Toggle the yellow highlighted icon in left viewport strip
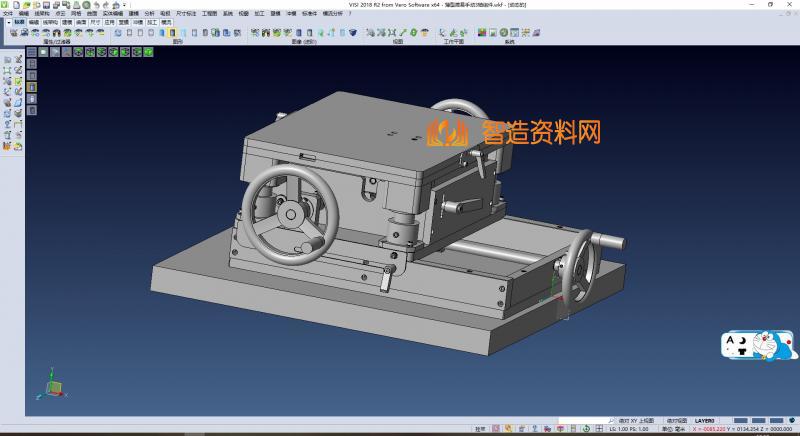 (x=31, y=87)
